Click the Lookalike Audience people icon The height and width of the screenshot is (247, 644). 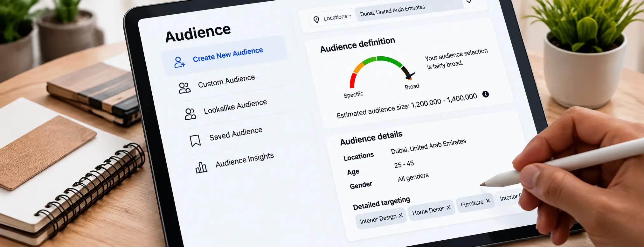[190, 114]
